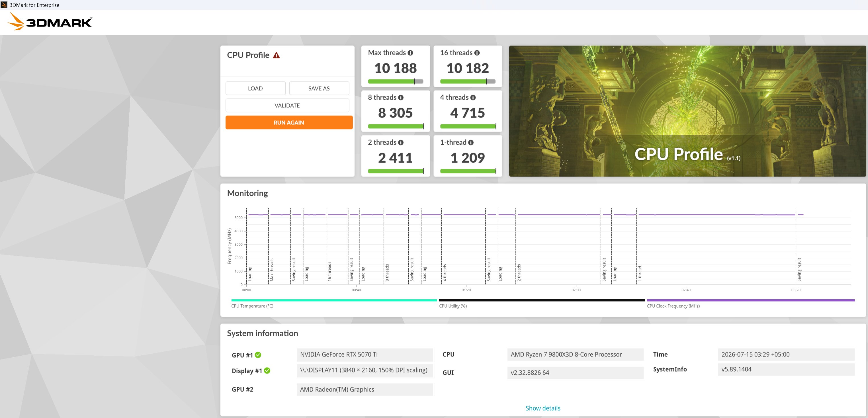The height and width of the screenshot is (418, 868).
Task: Click the GPU #1 green checkmark icon
Action: (258, 355)
